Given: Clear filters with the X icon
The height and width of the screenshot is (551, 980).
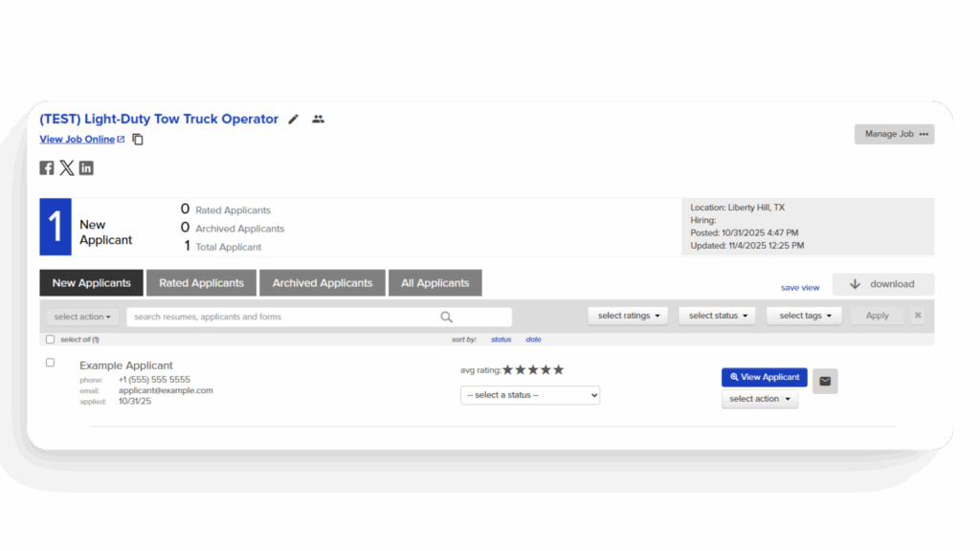Looking at the screenshot, I should (x=918, y=316).
